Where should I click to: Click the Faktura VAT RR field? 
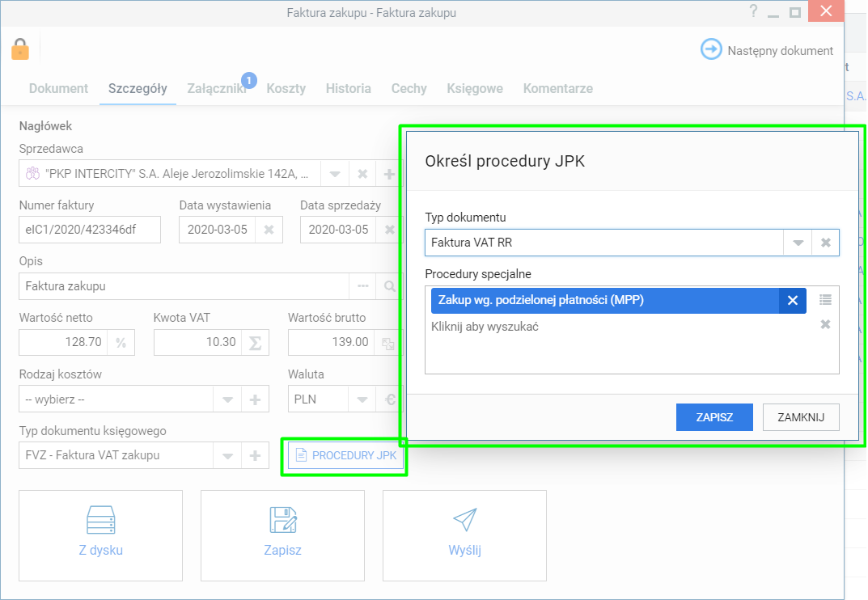604,243
